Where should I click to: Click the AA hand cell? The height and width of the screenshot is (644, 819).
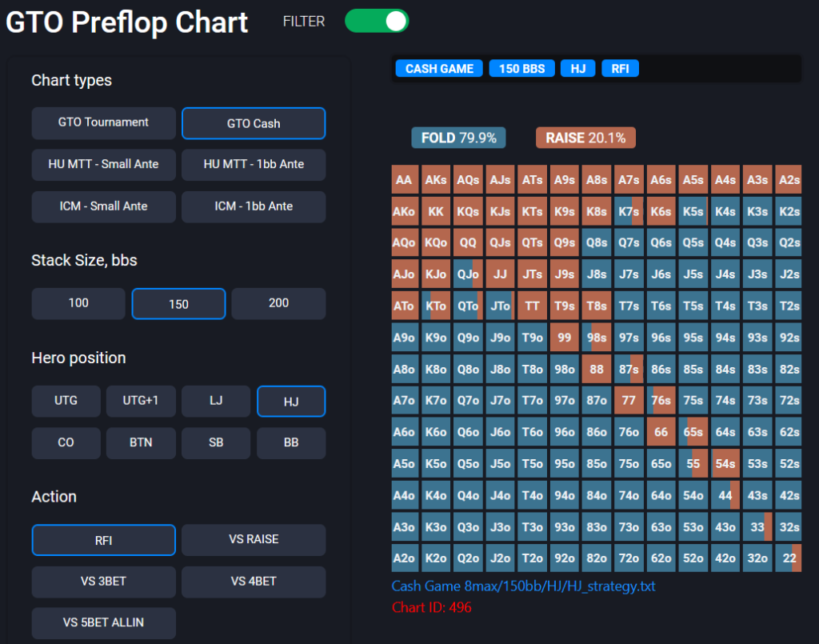[x=404, y=180]
